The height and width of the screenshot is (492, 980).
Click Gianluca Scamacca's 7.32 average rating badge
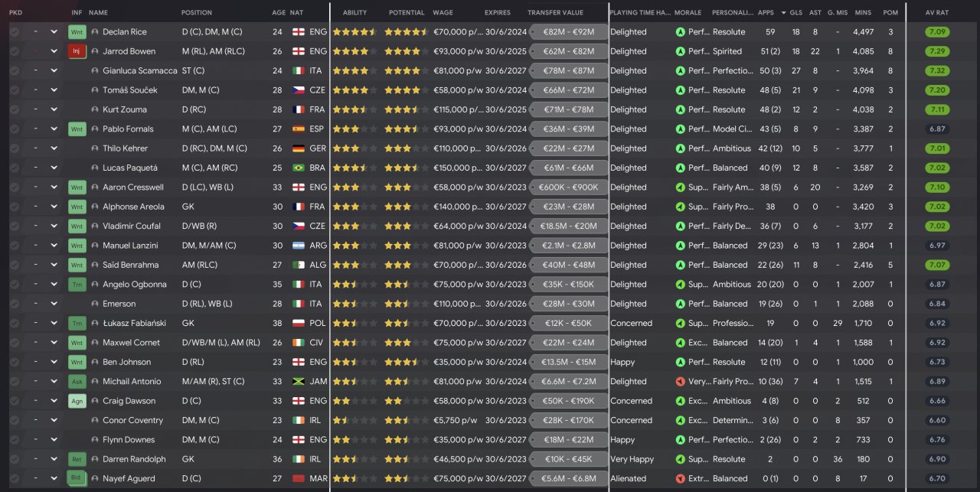point(936,71)
